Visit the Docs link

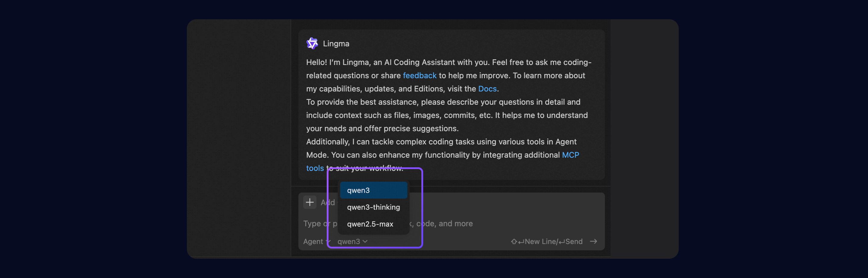pos(487,88)
